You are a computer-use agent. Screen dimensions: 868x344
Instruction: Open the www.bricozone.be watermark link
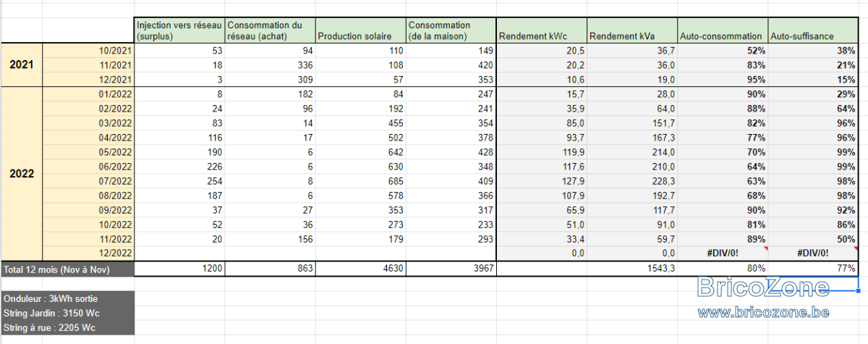(763, 313)
